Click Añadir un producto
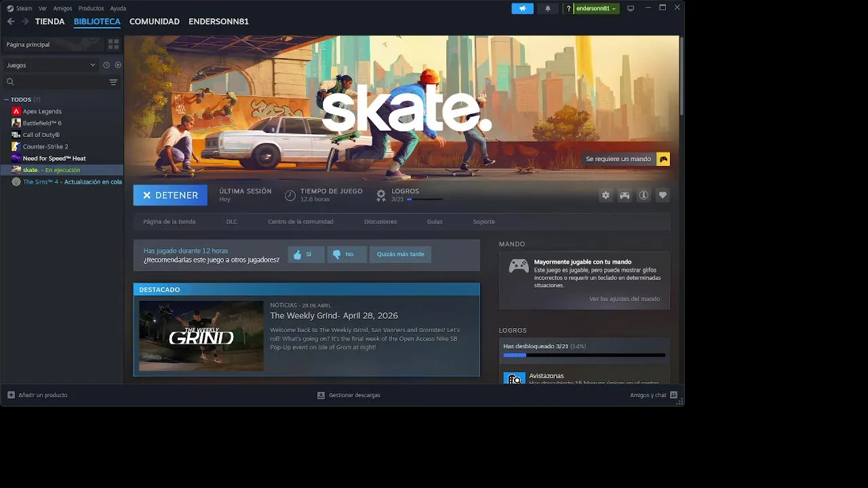The image size is (868, 488). coord(37,395)
